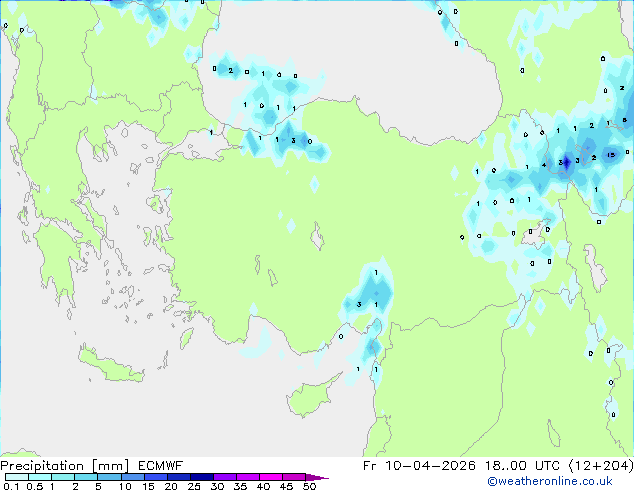Screen dimensions: 634x490
Task: Select the 15–20 mm legend color box
Action: point(155,477)
